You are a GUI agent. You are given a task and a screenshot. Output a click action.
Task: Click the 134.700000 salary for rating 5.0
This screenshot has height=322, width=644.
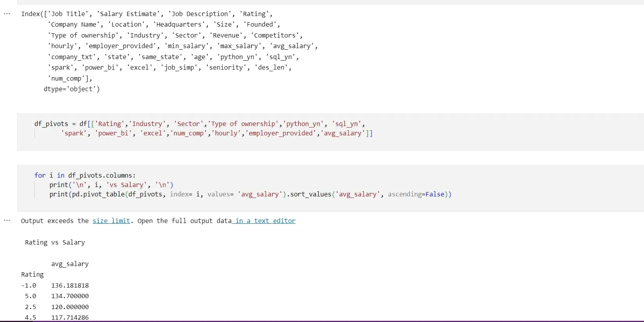pyautogui.click(x=70, y=296)
